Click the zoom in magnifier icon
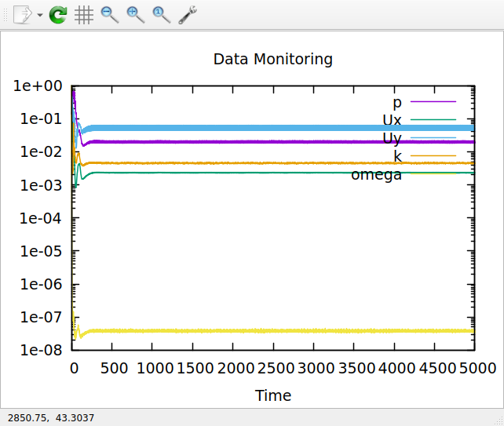Viewport: 504px width, 426px height. tap(136, 15)
